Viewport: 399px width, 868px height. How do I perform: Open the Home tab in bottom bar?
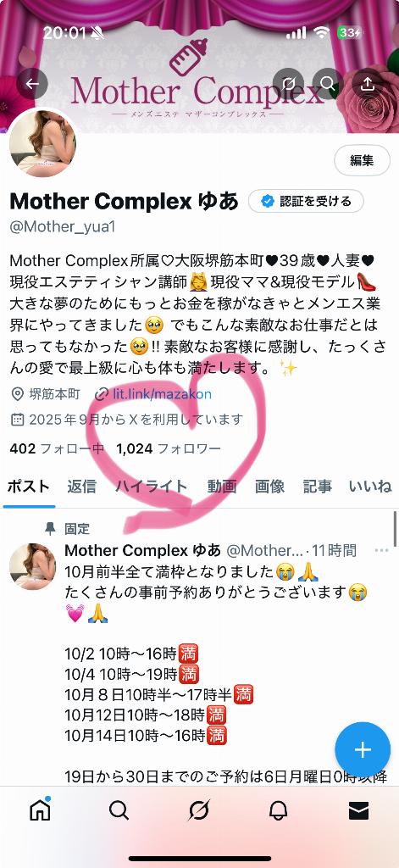tap(40, 810)
